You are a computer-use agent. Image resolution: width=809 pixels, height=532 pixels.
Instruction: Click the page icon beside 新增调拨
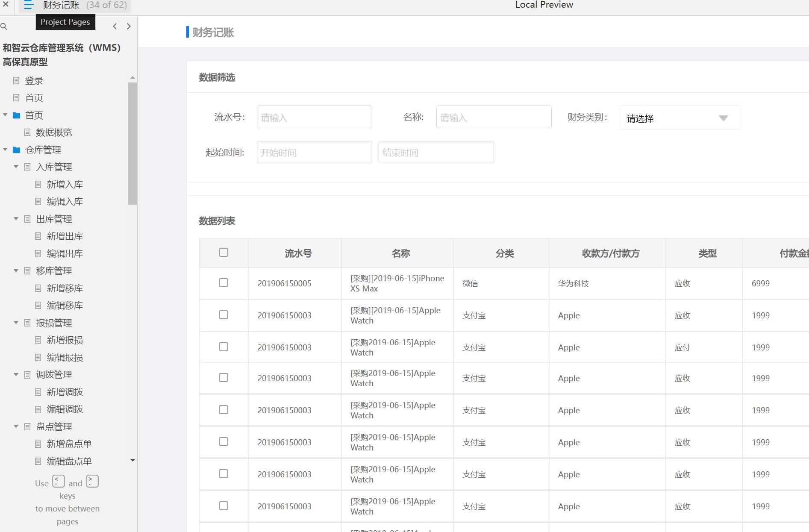[x=38, y=392]
